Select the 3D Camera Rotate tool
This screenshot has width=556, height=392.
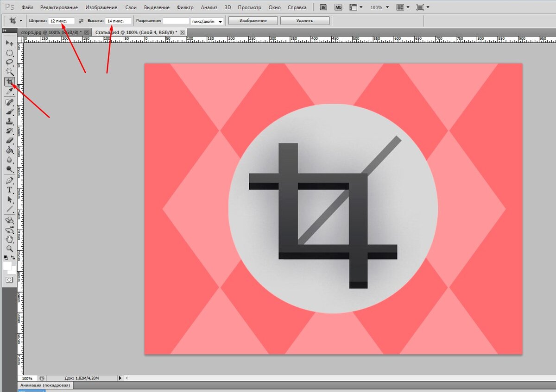9,230
